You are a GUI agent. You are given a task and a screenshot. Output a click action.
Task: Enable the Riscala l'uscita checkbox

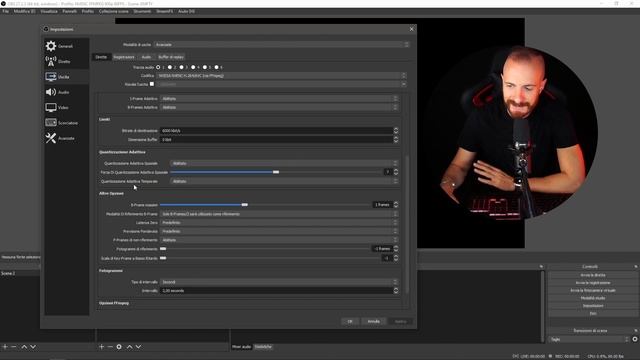[x=152, y=84]
